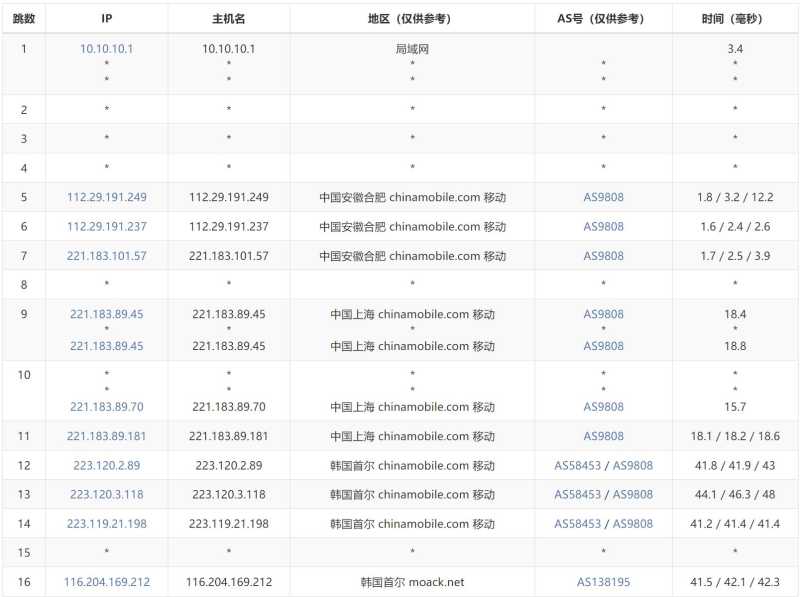Open the 10.10.10.1 link in IP column
This screenshot has height=597, width=800.
(106, 48)
